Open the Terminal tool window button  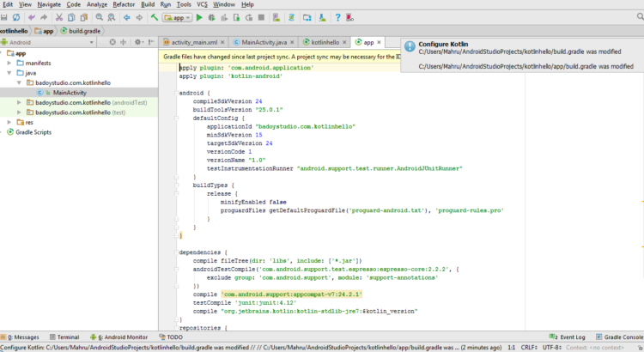[x=64, y=337]
